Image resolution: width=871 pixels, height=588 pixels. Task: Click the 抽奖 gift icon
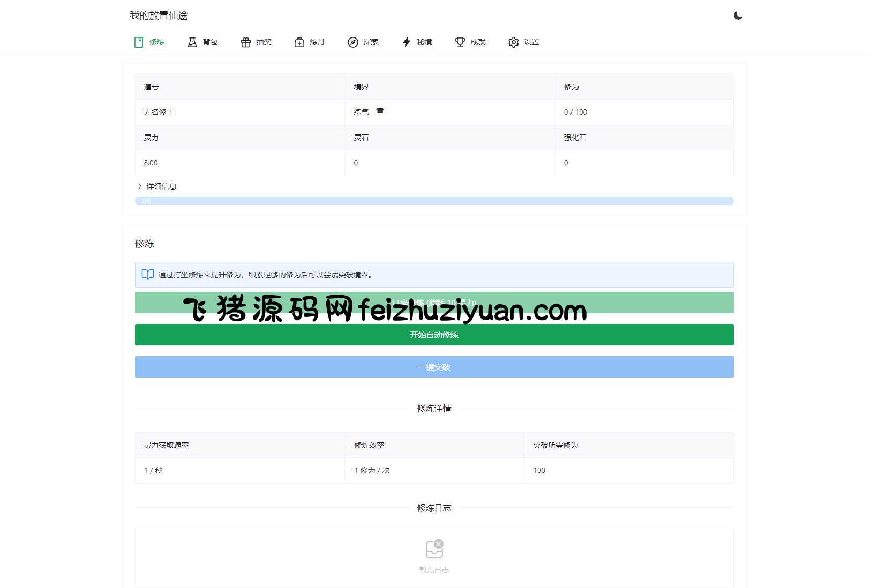[246, 42]
